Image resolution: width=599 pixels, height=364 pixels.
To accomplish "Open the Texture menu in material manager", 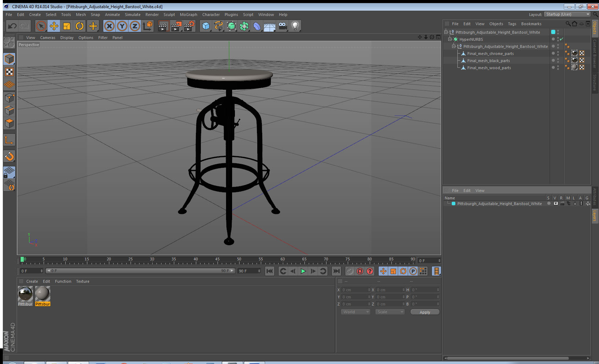I will click(x=83, y=281).
